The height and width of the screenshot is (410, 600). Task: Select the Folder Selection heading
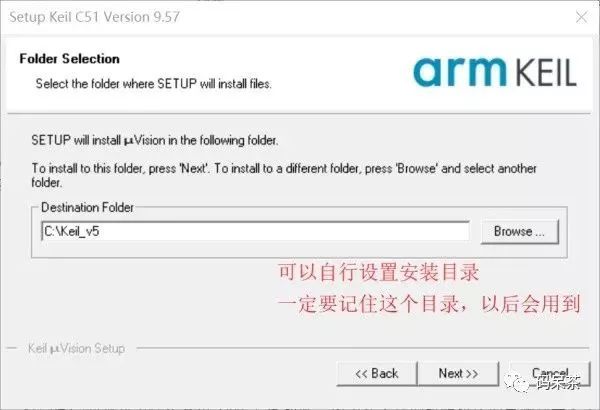pos(69,59)
